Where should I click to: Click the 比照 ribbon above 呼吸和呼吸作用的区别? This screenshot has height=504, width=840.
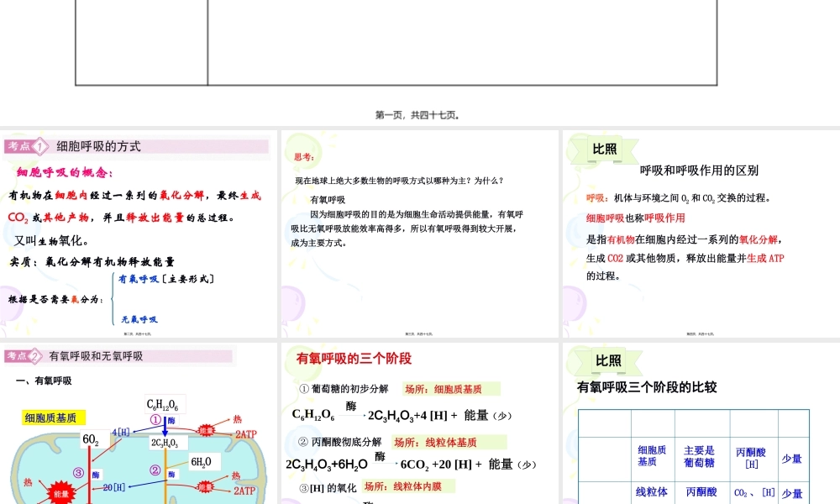(605, 150)
